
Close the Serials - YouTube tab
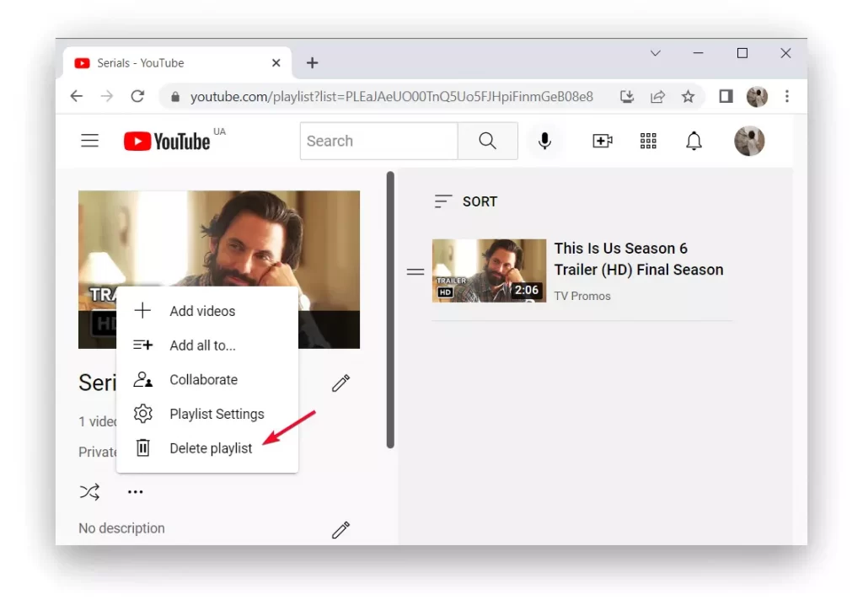[276, 62]
